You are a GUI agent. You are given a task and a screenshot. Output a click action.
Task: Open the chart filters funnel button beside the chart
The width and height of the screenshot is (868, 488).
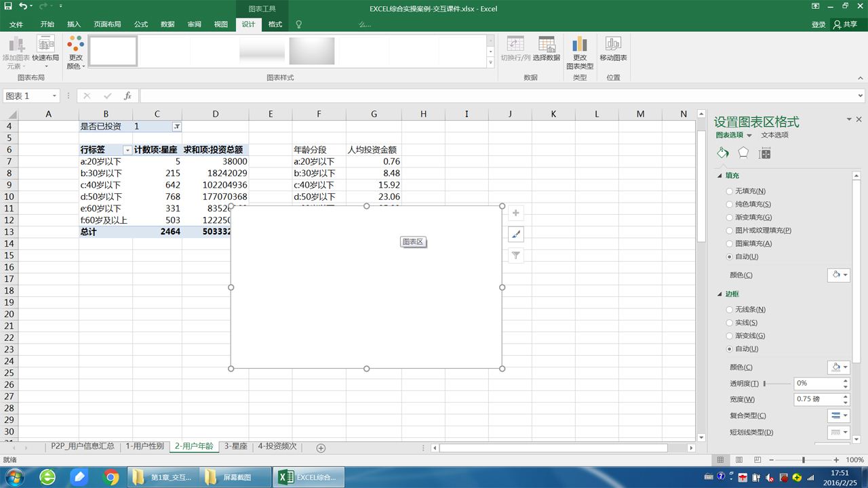pos(516,256)
